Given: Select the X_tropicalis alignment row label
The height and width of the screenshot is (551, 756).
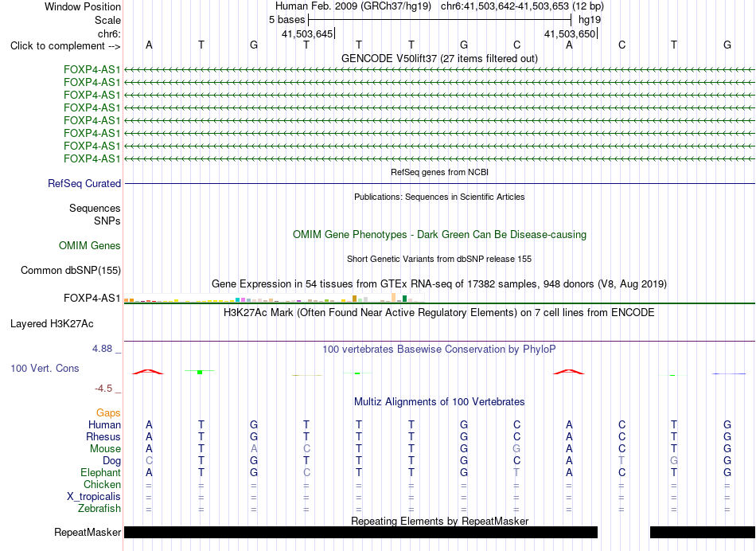Looking at the screenshot, I should (94, 497).
